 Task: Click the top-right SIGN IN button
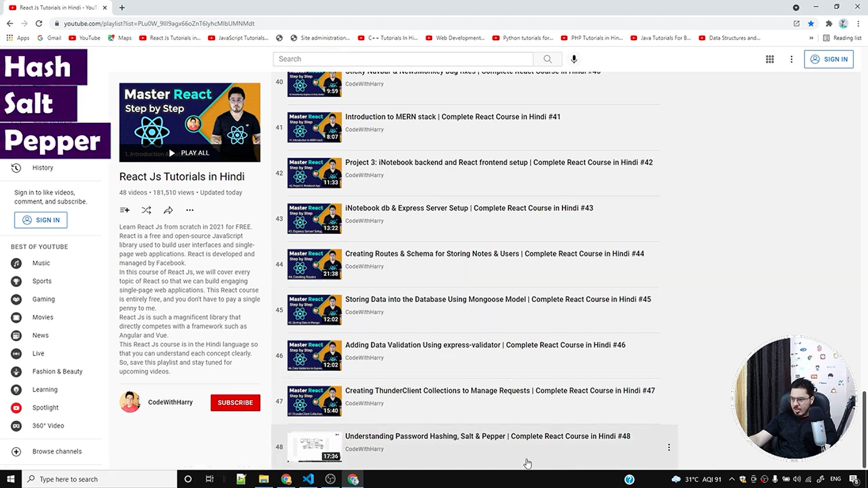click(x=829, y=59)
